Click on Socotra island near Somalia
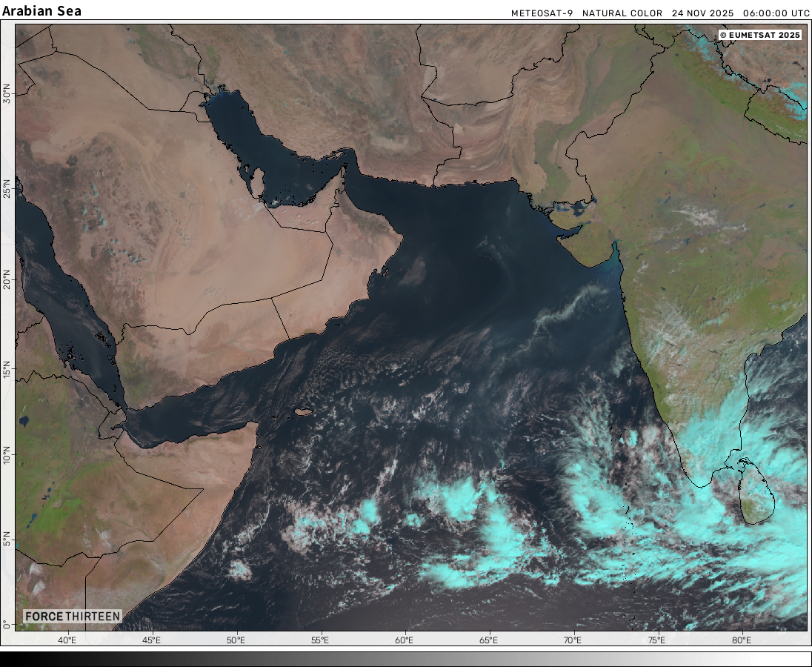Viewport: 812px width, 667px height. pos(302,411)
